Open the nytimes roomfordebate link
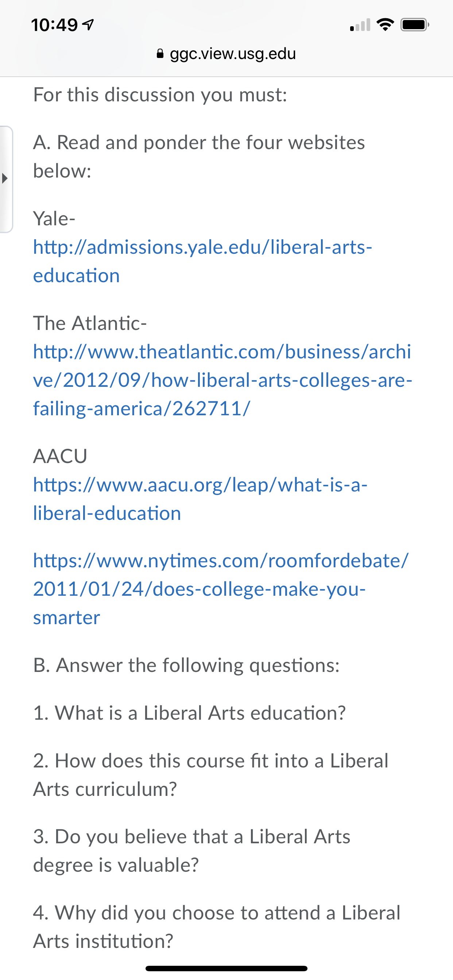The width and height of the screenshot is (453, 980). point(221,589)
